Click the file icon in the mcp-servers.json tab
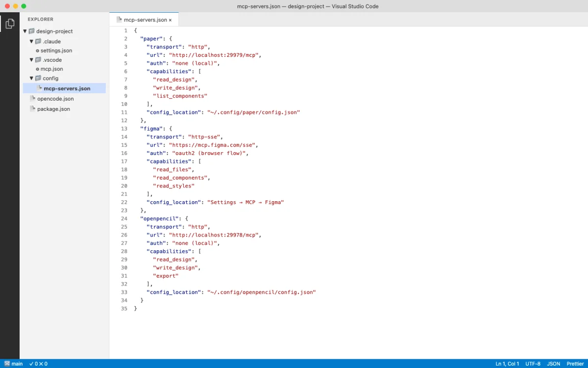This screenshot has height=368, width=588. pyautogui.click(x=119, y=20)
